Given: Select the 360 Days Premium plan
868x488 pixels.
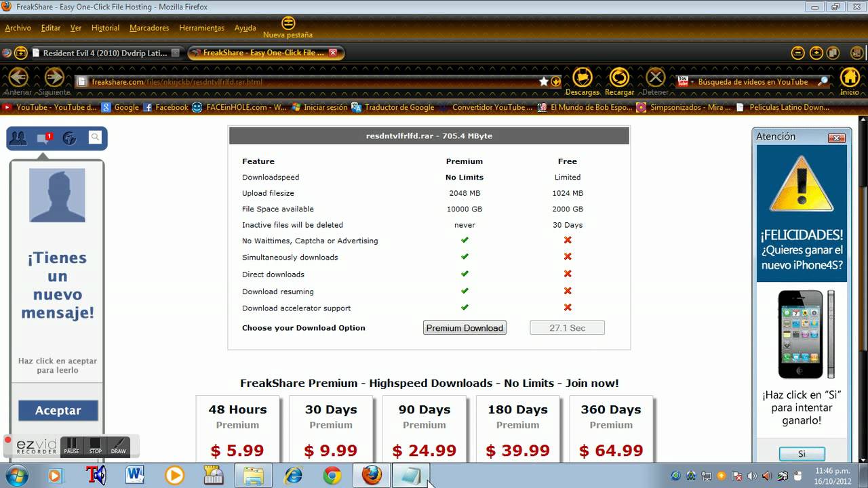Looking at the screenshot, I should click(x=611, y=429).
